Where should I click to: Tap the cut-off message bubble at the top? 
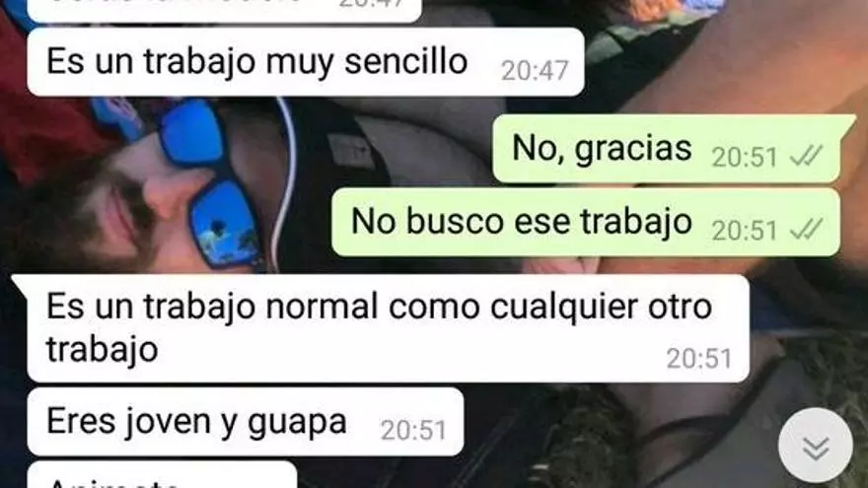pyautogui.click(x=224, y=10)
